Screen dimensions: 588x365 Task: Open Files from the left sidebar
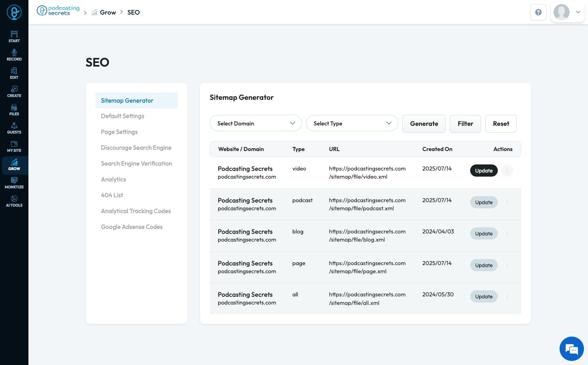pos(14,110)
